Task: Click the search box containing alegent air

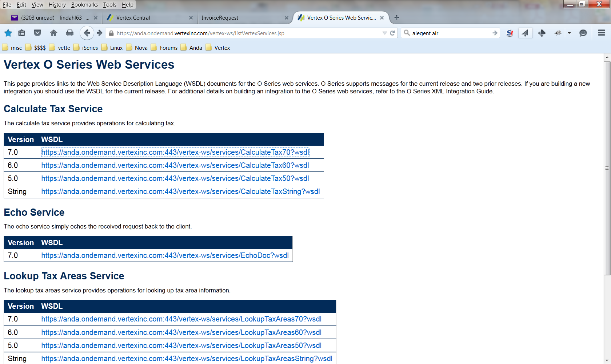Action: coord(451,33)
